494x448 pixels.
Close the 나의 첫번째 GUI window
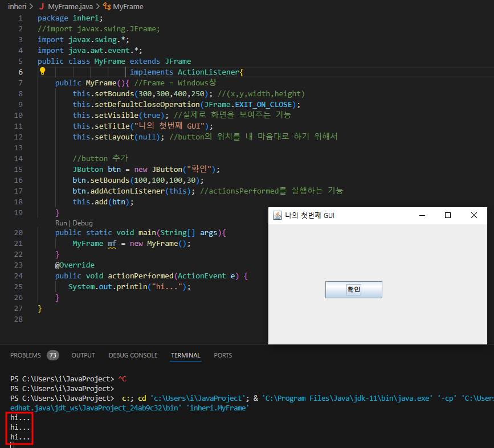point(474,215)
